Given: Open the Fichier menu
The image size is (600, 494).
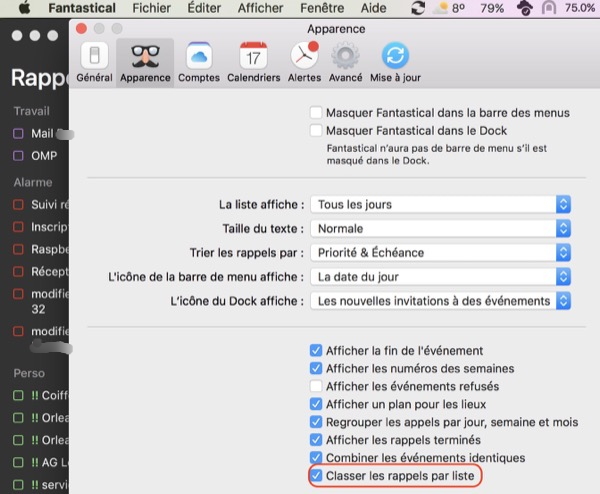Looking at the screenshot, I should [x=151, y=8].
